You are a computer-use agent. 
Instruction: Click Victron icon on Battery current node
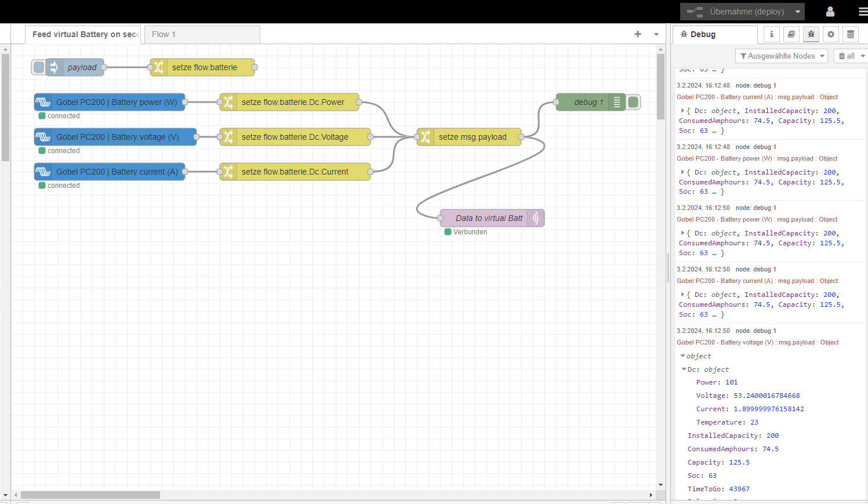click(43, 172)
